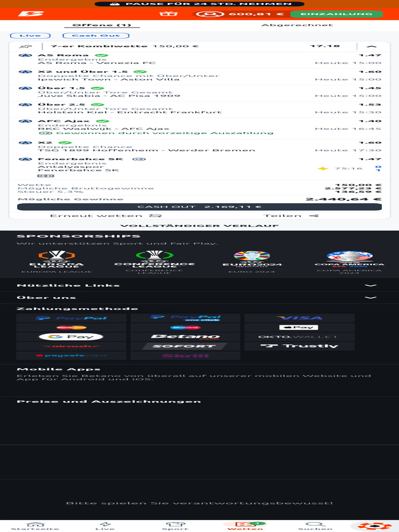The image size is (399, 532).
Task: Select Trustly payment method
Action: tap(299, 346)
